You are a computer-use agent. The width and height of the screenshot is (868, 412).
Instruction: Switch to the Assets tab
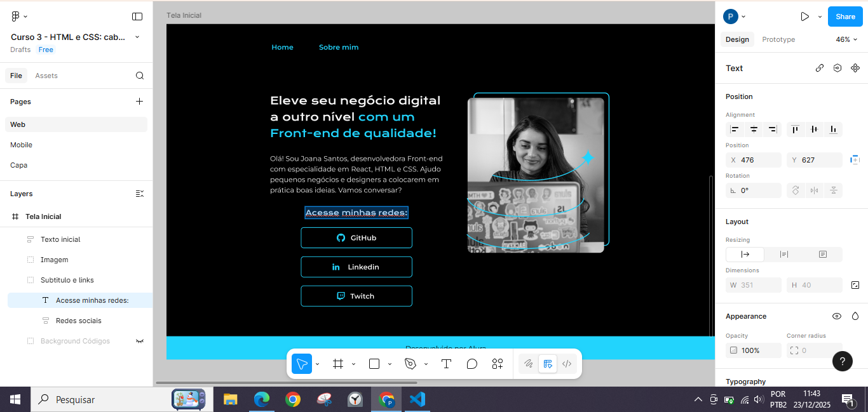(x=46, y=76)
